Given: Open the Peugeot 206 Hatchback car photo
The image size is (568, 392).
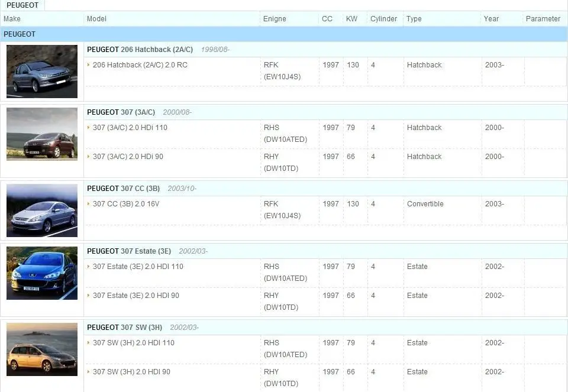Looking at the screenshot, I should (x=42, y=72).
